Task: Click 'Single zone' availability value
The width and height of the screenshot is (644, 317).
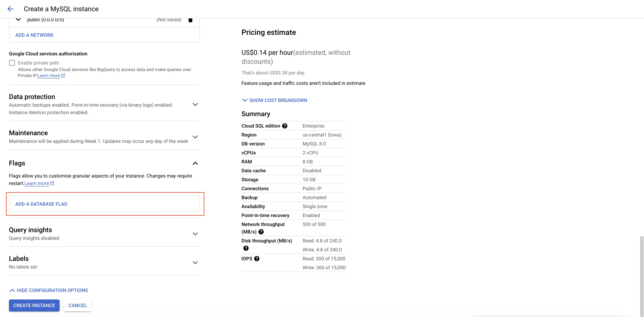Action: coord(315,206)
